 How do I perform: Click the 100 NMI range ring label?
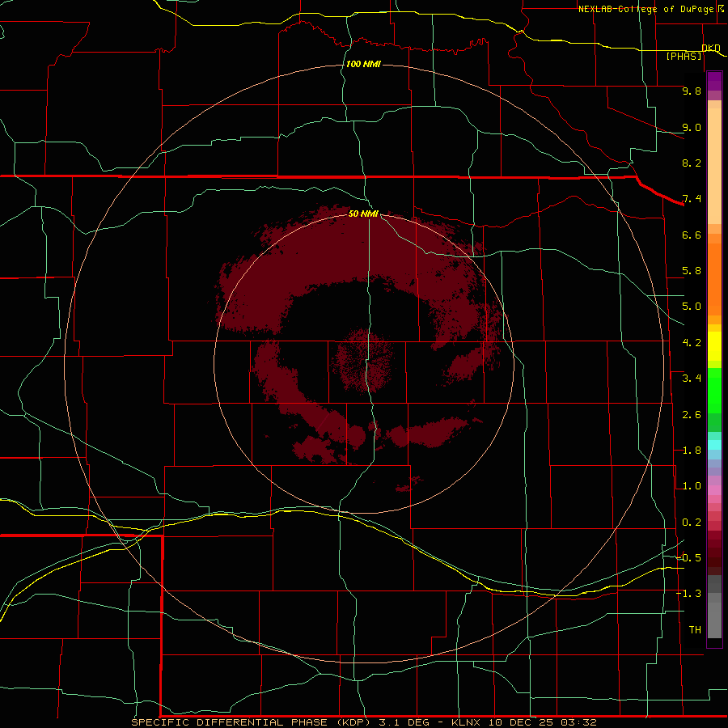pyautogui.click(x=363, y=64)
